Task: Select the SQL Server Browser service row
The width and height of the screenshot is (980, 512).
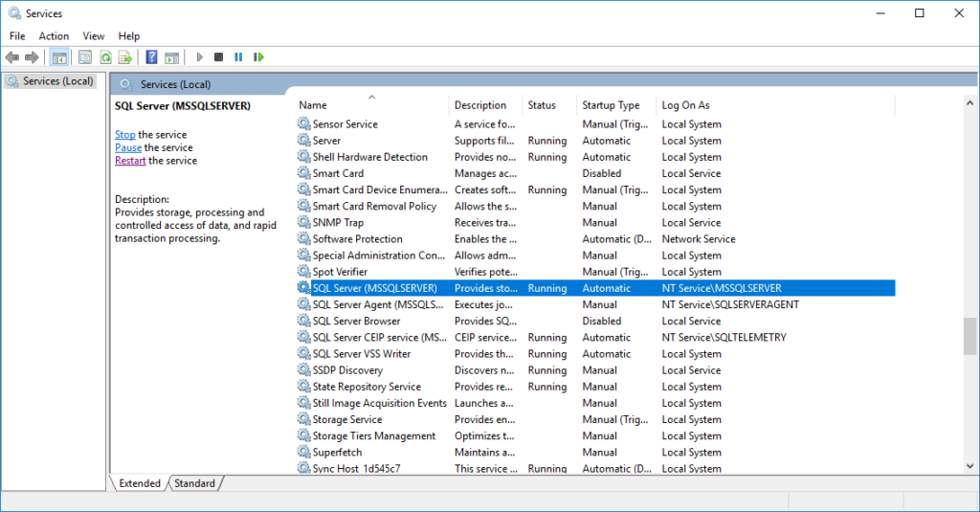Action: coord(356,322)
